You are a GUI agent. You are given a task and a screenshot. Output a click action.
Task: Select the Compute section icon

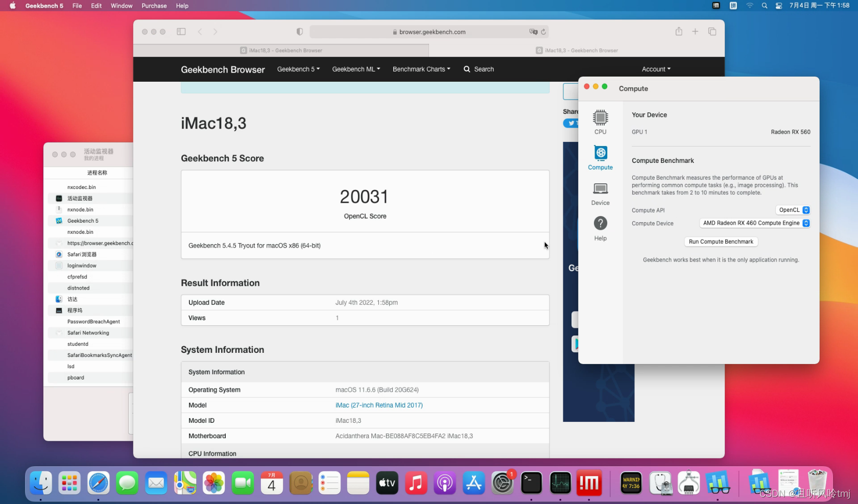600,158
